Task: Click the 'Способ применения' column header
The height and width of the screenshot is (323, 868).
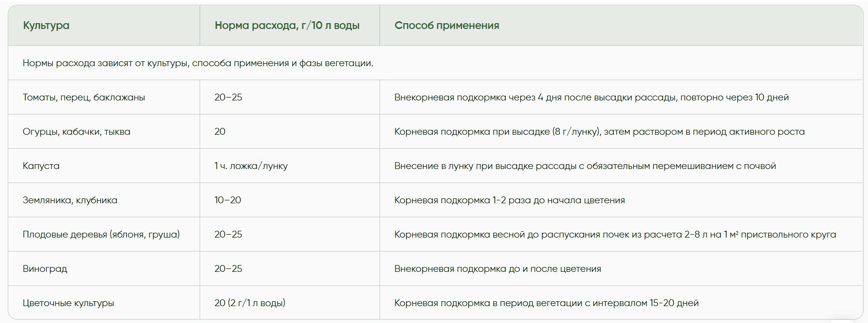Action: [447, 26]
